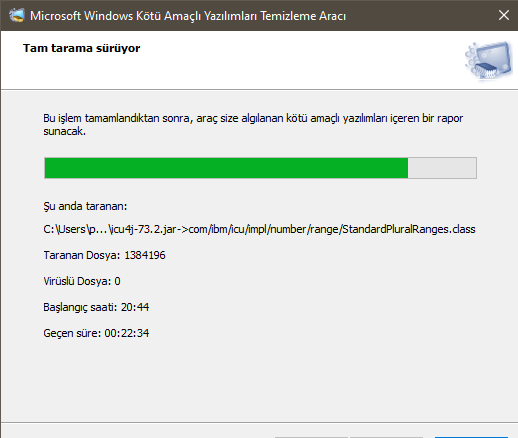
Task: Close the Kötü Amaçlı Yazılımları Temizleme window
Action: click(x=504, y=15)
